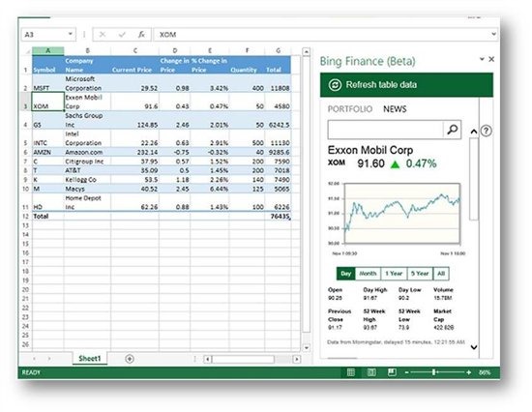Select row 12 header
This screenshot has height=412, width=532.
coord(25,217)
